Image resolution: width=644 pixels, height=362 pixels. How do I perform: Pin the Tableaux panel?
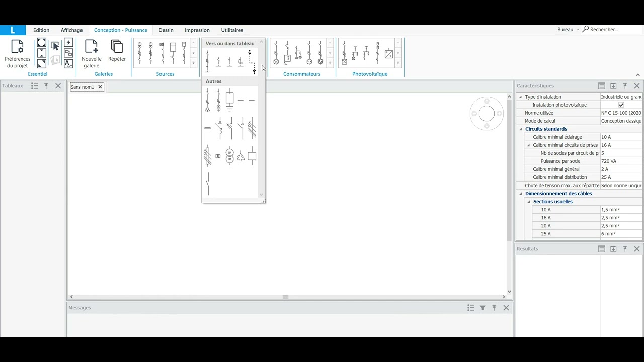point(46,86)
